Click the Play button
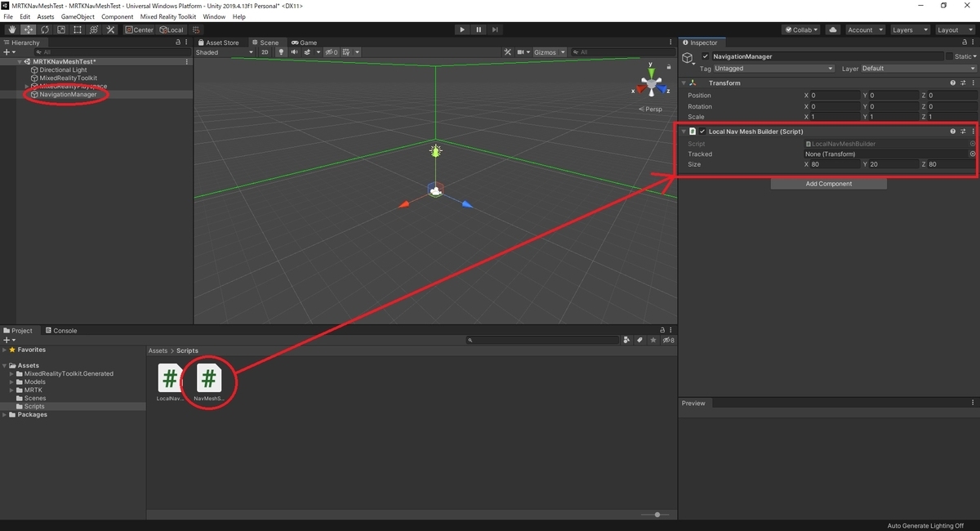The height and width of the screenshot is (531, 980). pos(462,29)
